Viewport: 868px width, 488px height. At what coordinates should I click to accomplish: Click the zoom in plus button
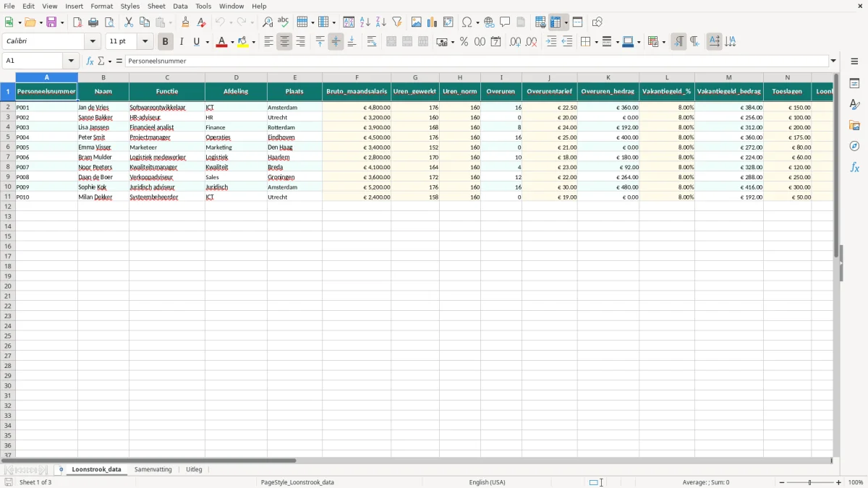point(839,482)
